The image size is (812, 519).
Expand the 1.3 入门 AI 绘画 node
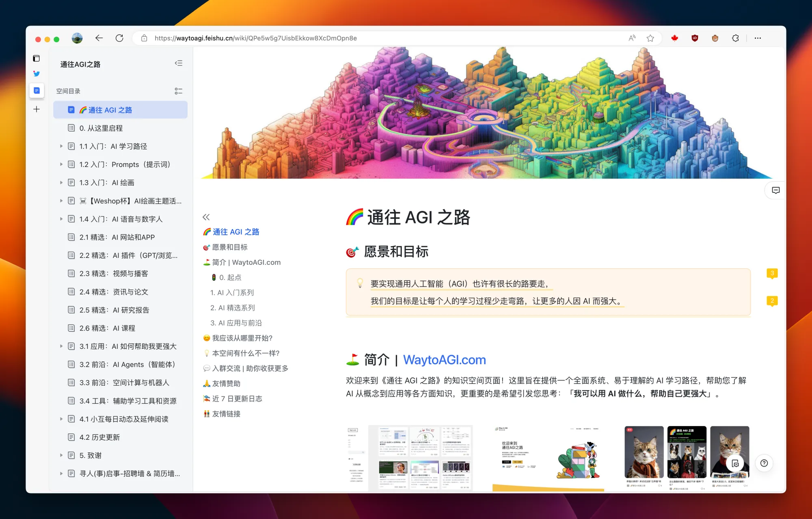click(x=61, y=183)
